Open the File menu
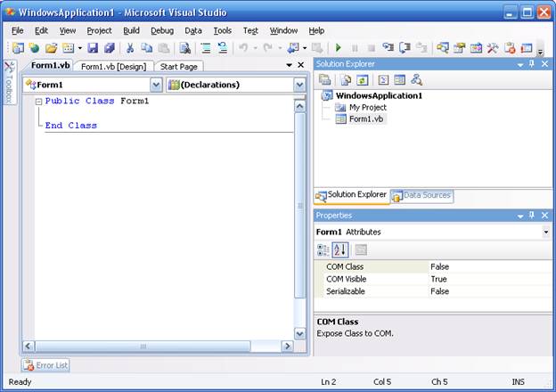 [x=18, y=31]
